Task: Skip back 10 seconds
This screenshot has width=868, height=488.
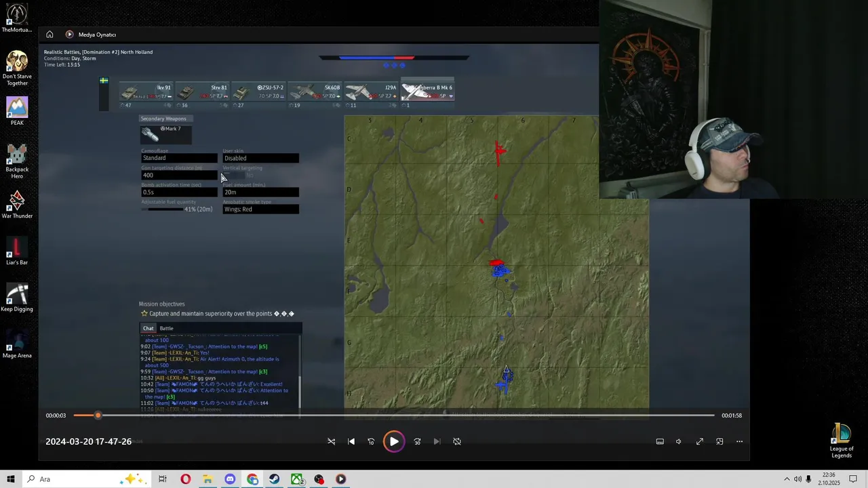Action: [x=371, y=441]
